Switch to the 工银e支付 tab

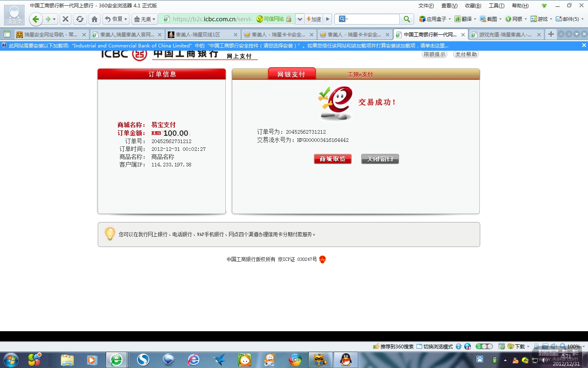[360, 74]
